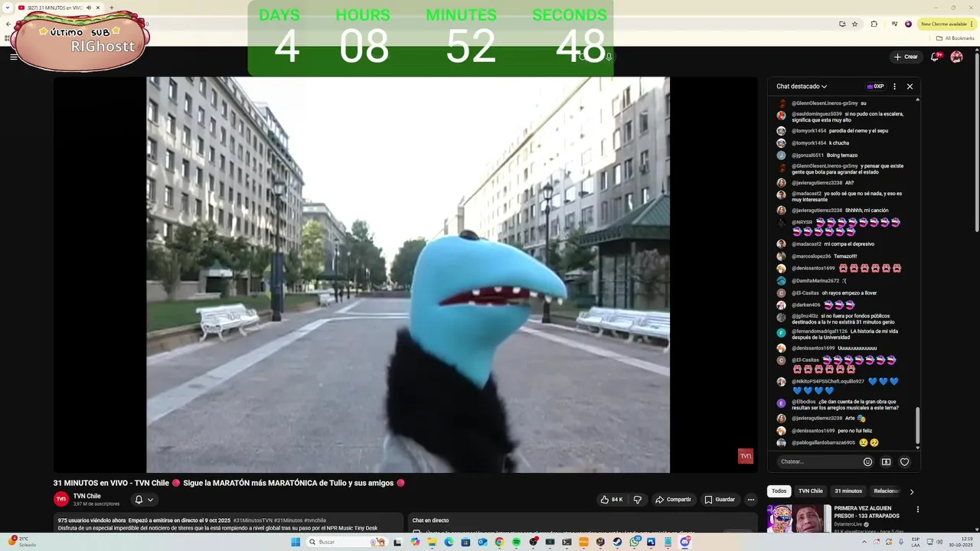Open the emoji picker in chat
This screenshot has height=551, width=980.
867,461
